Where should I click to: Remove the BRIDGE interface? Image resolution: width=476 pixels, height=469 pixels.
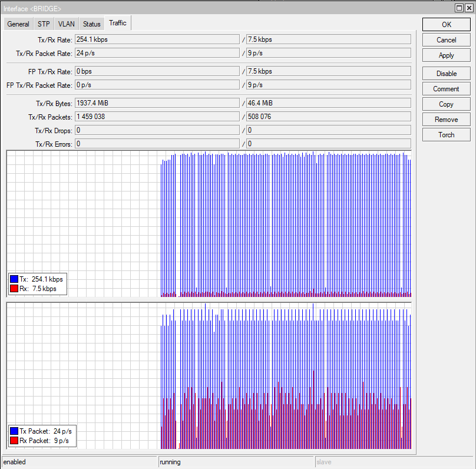pyautogui.click(x=446, y=120)
